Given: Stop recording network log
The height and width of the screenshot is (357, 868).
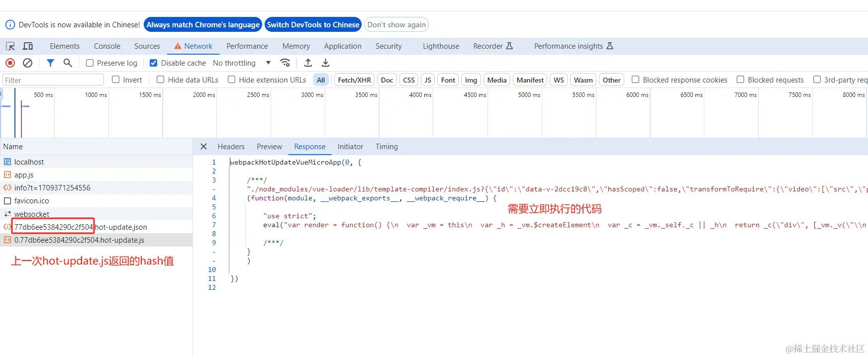Looking at the screenshot, I should (x=10, y=63).
